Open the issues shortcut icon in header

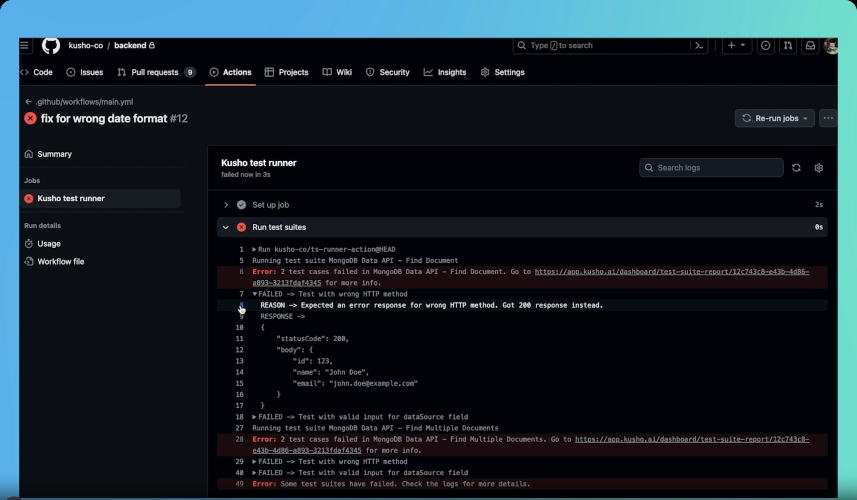(x=766, y=45)
